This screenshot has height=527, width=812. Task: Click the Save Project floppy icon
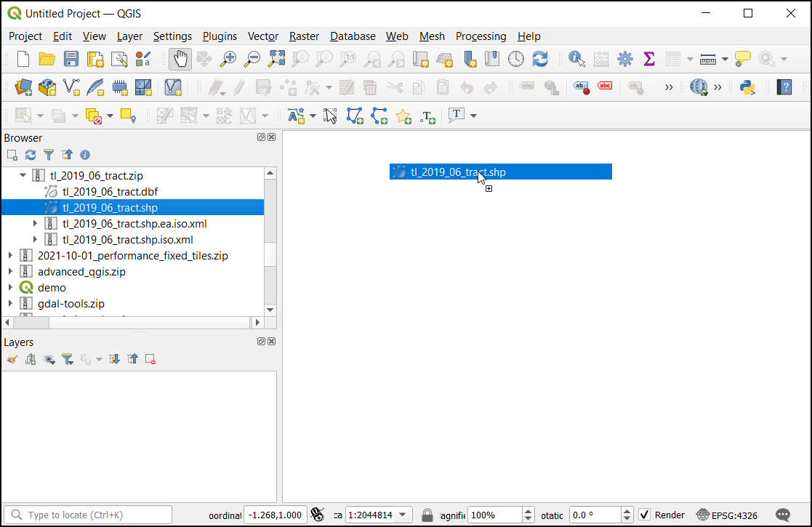coord(71,59)
